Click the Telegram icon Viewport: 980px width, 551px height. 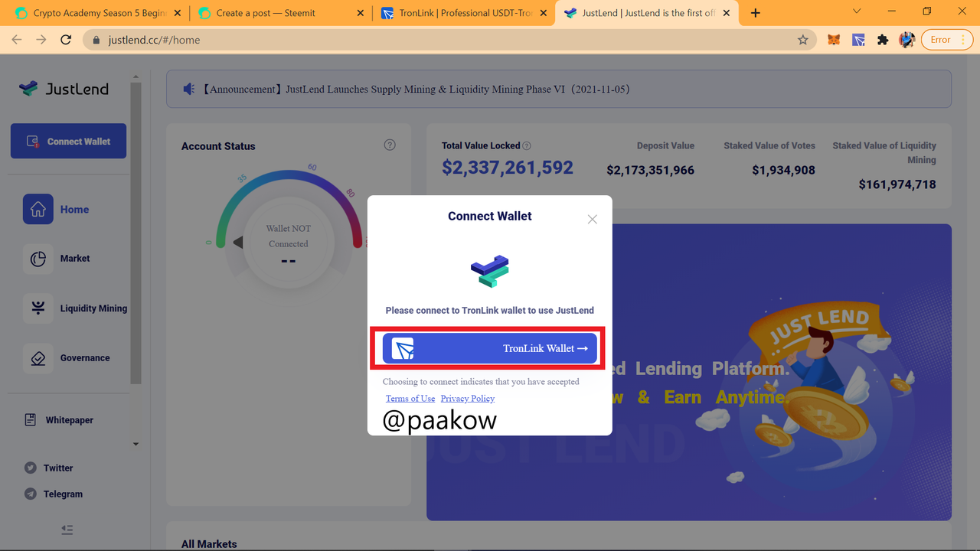(x=31, y=494)
